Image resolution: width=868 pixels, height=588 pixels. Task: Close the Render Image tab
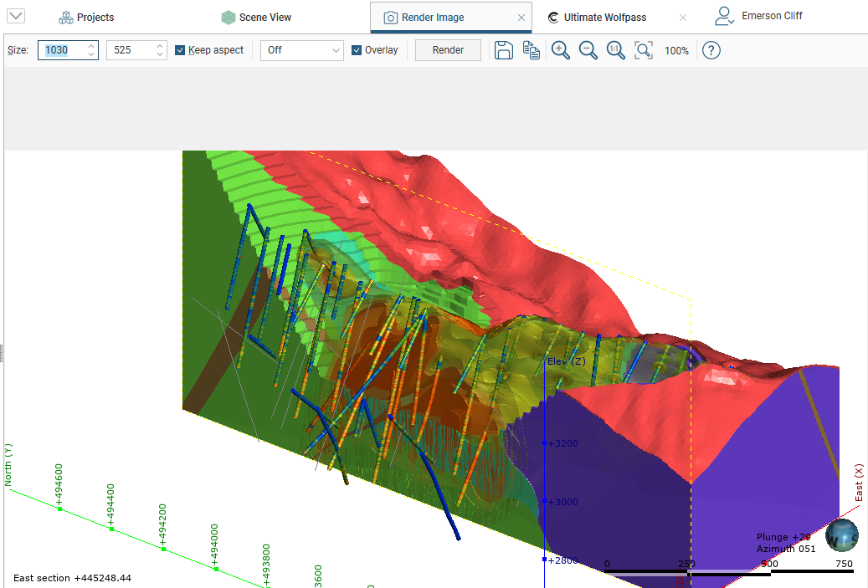coord(521,18)
